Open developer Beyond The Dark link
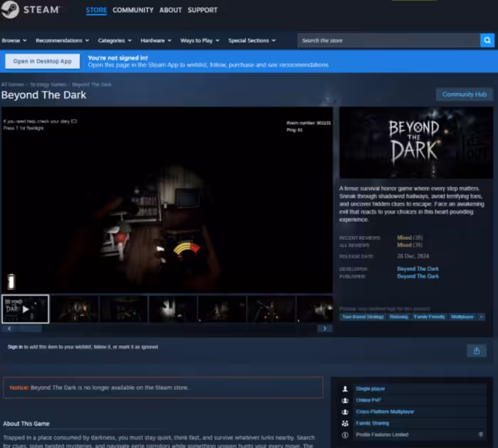The width and height of the screenshot is (498, 448). coord(418,269)
